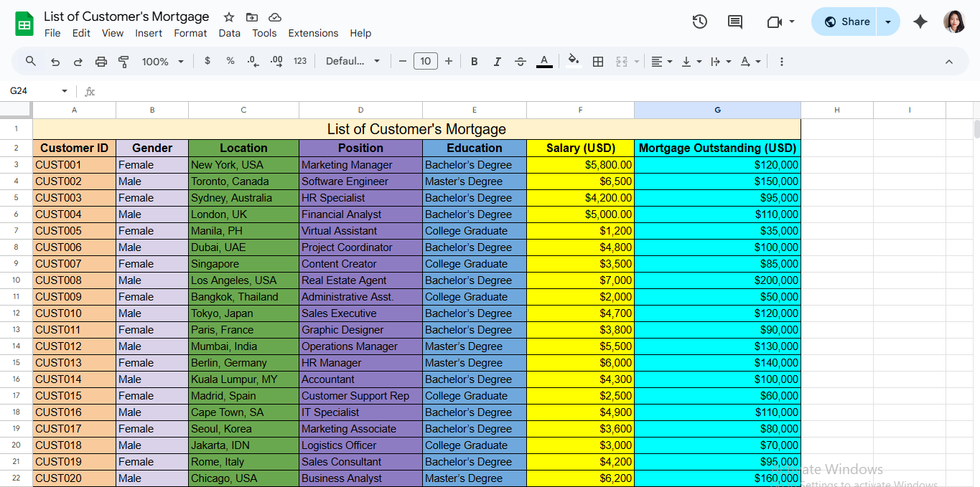Toggle strikethrough formatting

[521, 62]
